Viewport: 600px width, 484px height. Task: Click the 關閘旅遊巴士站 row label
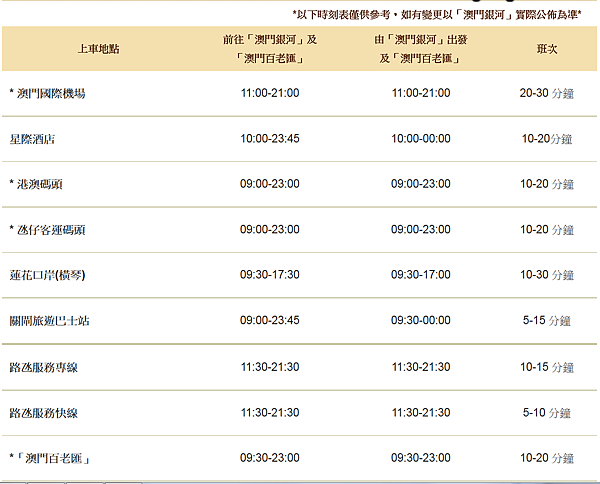pyautogui.click(x=49, y=321)
